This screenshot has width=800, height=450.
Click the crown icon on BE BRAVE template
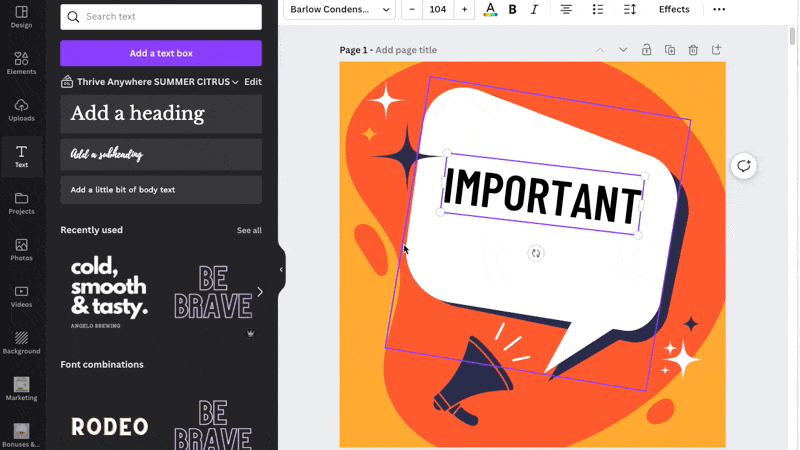(251, 333)
